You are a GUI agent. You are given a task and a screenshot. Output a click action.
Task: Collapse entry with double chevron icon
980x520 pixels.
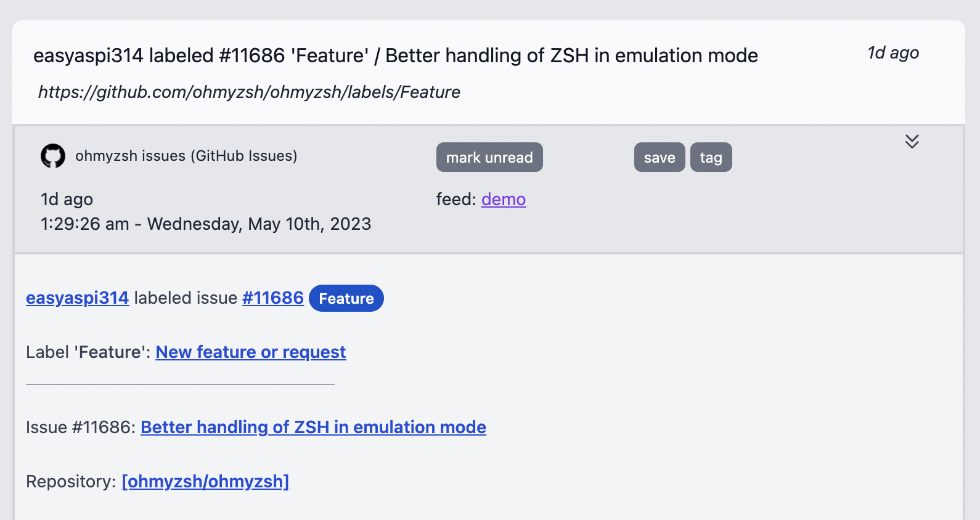point(912,141)
